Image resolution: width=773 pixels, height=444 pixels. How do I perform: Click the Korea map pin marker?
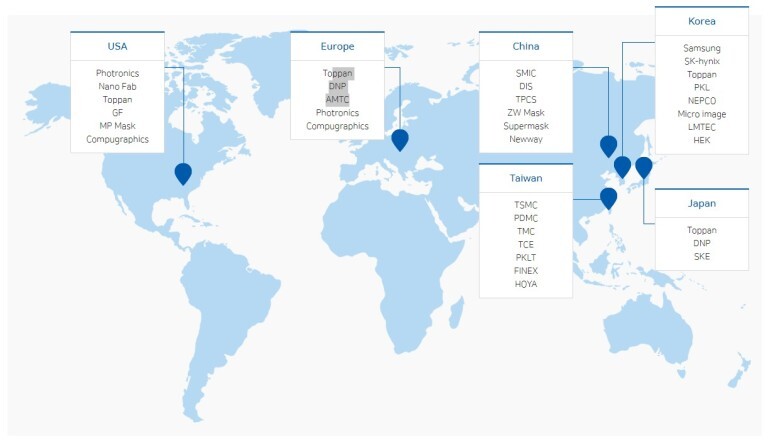(x=622, y=167)
